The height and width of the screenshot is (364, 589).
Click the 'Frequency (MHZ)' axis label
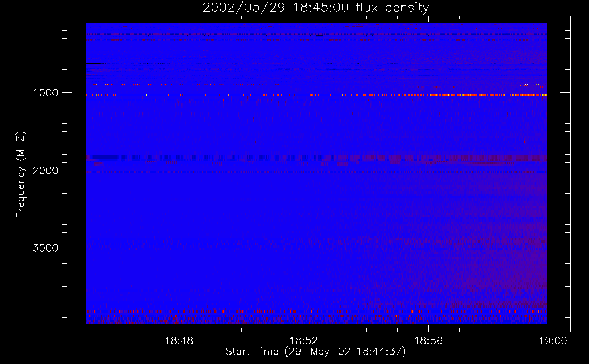click(x=21, y=175)
